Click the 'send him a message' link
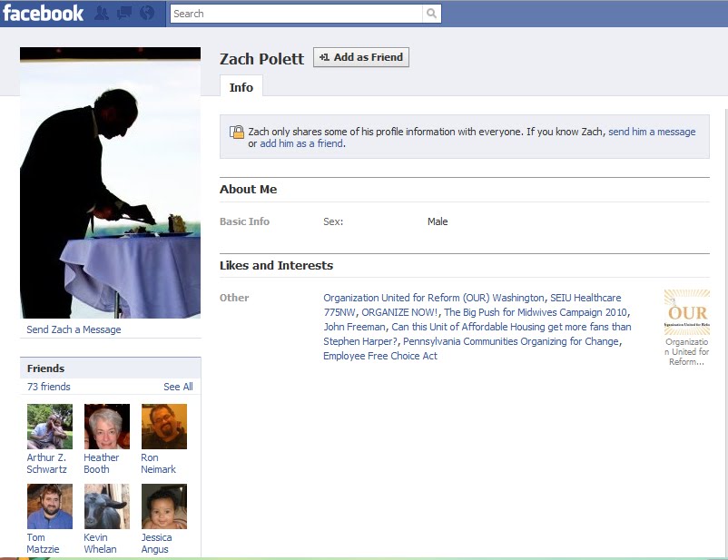Screen dimensions: 728x560 point(652,132)
